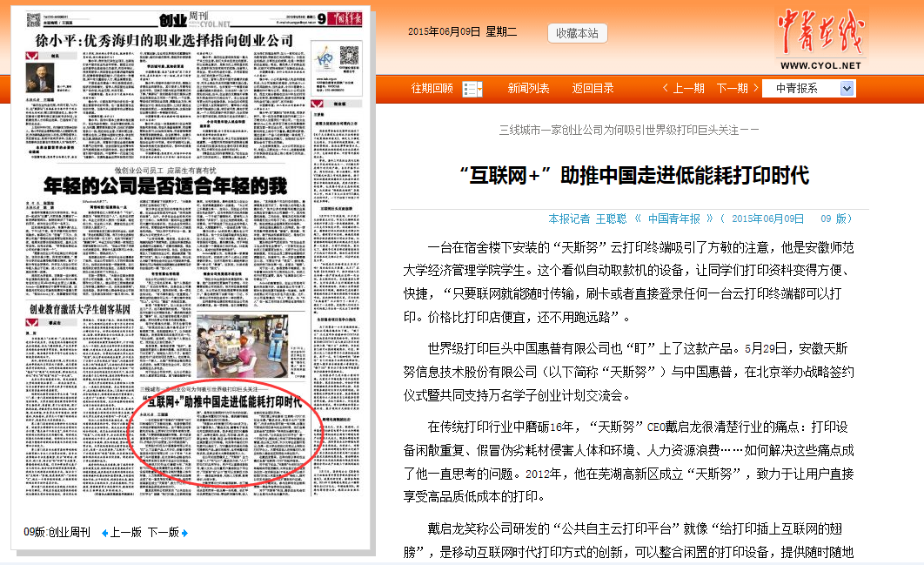The width and height of the screenshot is (924, 565).
Task: Open the 《中国青年报》 source link
Action: tap(673, 219)
